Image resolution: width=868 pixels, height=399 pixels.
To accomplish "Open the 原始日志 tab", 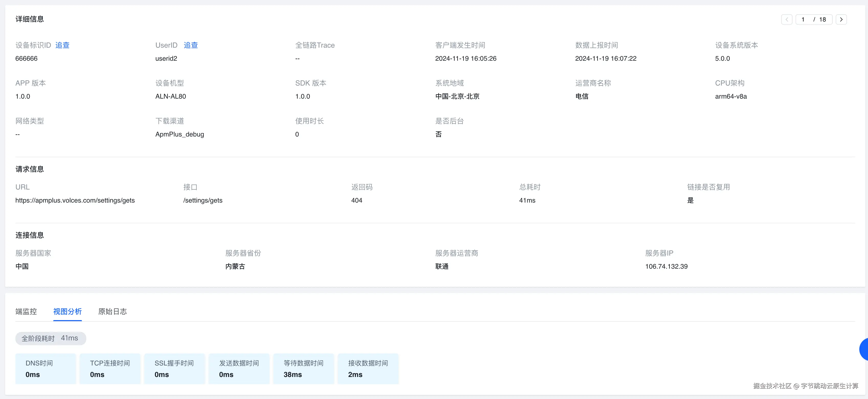I will [x=112, y=311].
